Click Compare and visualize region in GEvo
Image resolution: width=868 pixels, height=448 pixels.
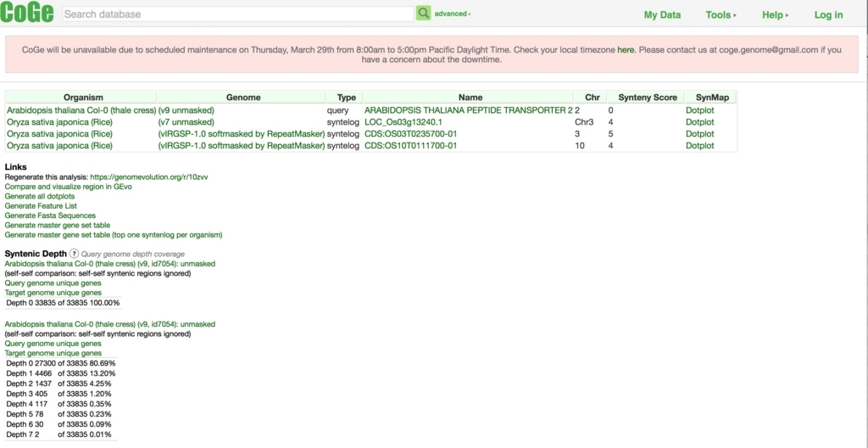(x=68, y=187)
